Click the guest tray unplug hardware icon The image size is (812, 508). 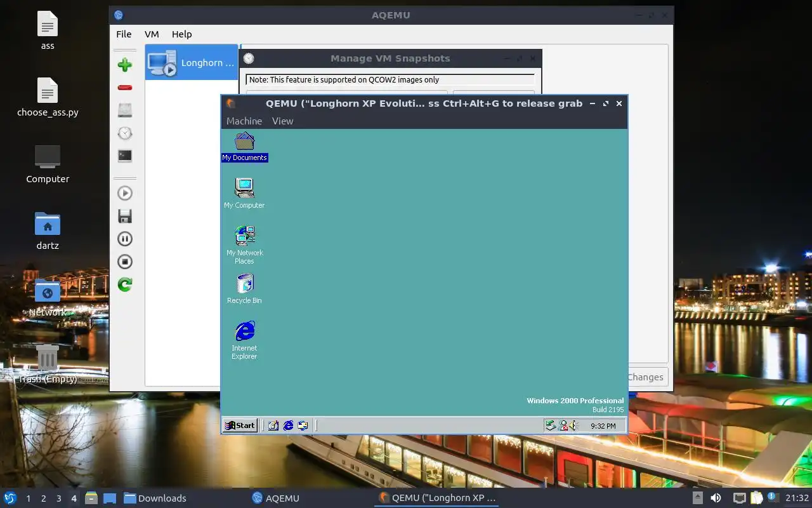pos(551,425)
